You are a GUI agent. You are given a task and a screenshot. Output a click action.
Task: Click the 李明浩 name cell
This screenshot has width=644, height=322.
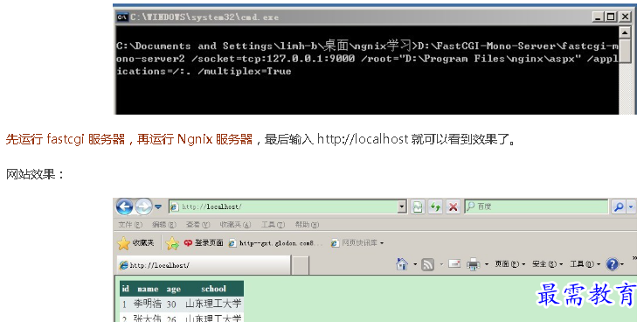(x=148, y=304)
